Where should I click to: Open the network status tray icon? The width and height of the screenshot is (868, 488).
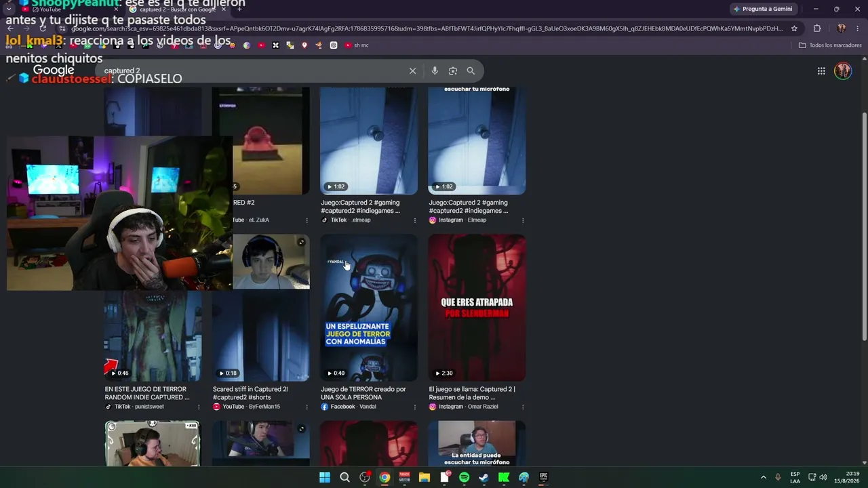point(812,477)
